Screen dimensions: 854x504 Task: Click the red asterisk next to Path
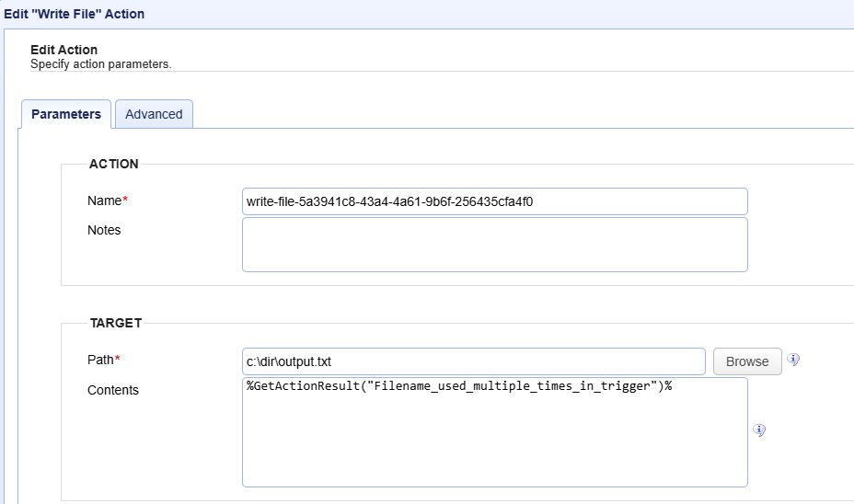(118, 360)
